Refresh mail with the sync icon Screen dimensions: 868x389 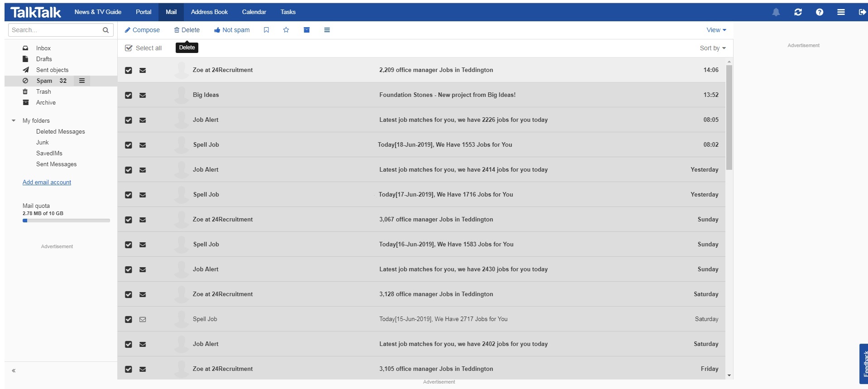click(798, 12)
